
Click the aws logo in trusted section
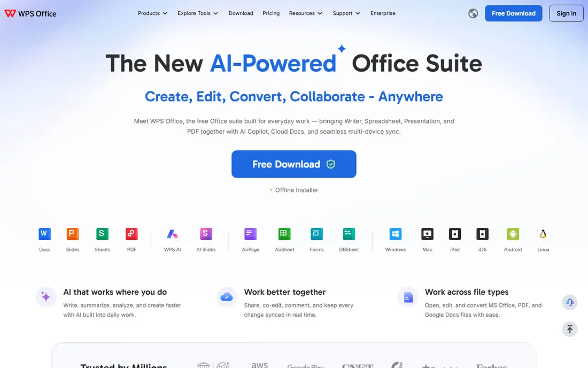tap(259, 364)
